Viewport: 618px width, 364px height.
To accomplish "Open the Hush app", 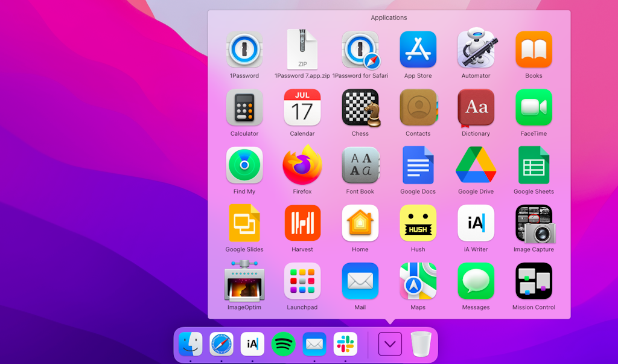I will click(418, 224).
